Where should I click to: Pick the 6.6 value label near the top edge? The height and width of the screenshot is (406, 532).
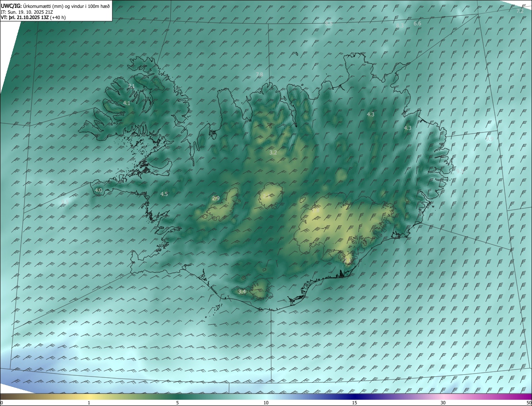tap(417, 24)
